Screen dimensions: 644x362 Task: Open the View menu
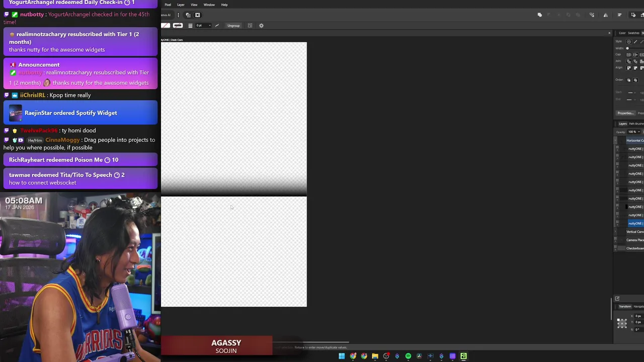click(x=194, y=5)
